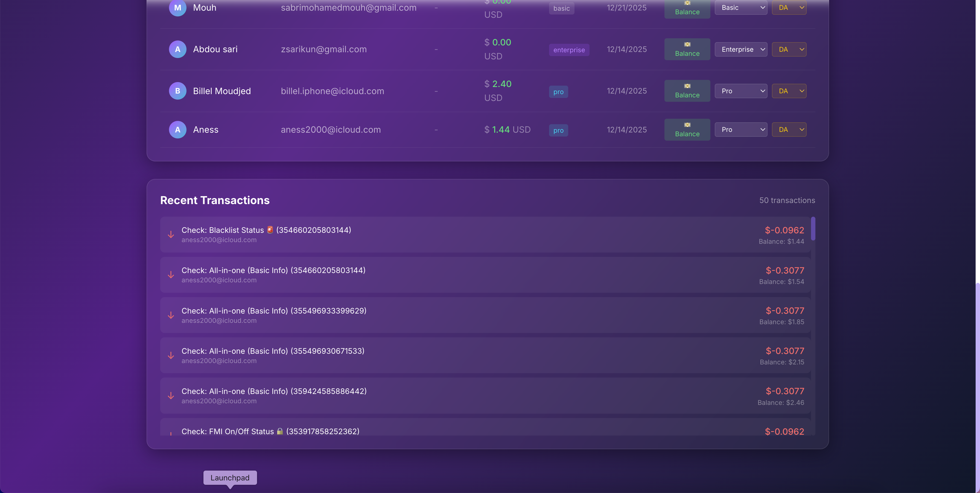Click down arrow icon beside transaction 355496933399629
Image resolution: width=980 pixels, height=493 pixels.
pos(171,315)
